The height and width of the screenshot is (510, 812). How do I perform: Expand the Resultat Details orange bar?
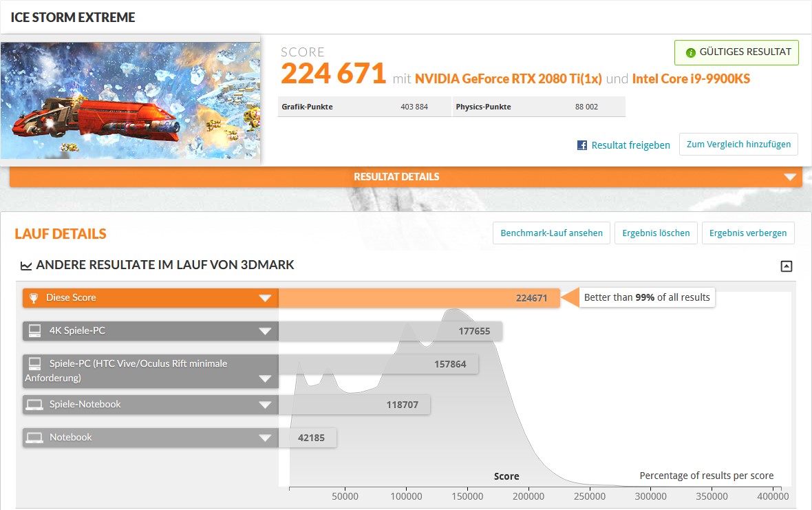pos(789,177)
